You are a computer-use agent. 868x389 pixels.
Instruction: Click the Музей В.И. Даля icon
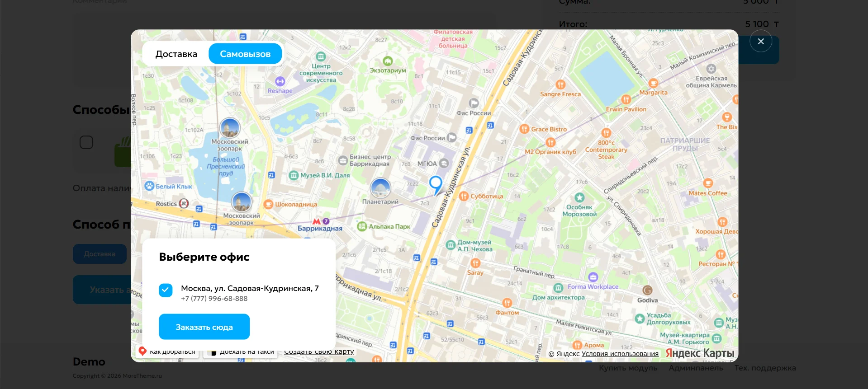294,175
